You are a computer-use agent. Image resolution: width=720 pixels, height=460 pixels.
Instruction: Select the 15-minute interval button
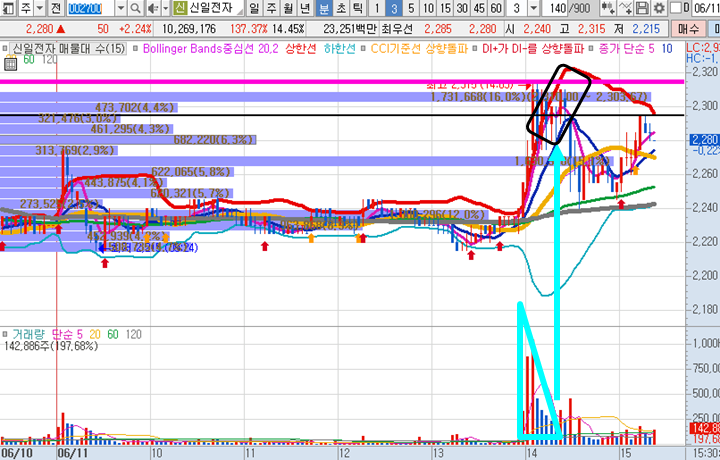(445, 8)
